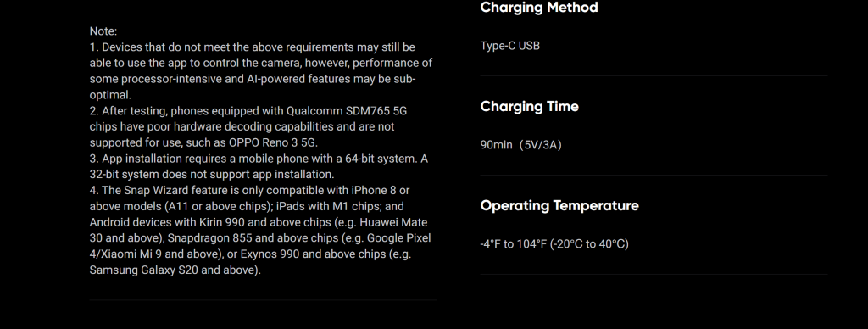Screen dimensions: 868x329
Task: Click the Qualcomm SDM765 5G text
Action: pos(347,111)
